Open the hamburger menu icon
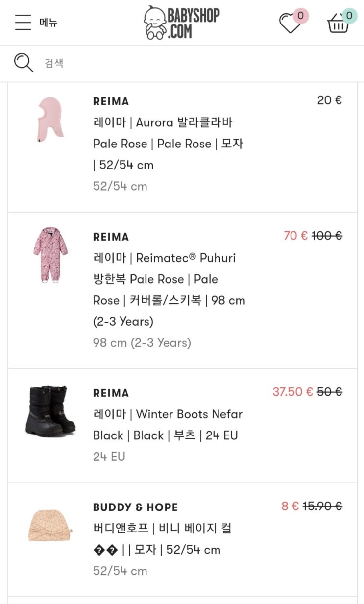The height and width of the screenshot is (604, 364). tap(23, 23)
